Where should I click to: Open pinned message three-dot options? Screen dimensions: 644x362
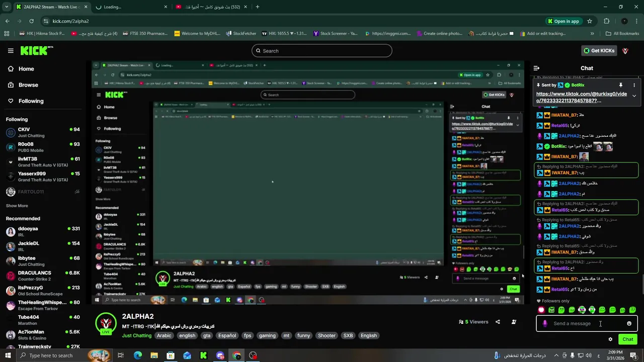[x=634, y=85]
